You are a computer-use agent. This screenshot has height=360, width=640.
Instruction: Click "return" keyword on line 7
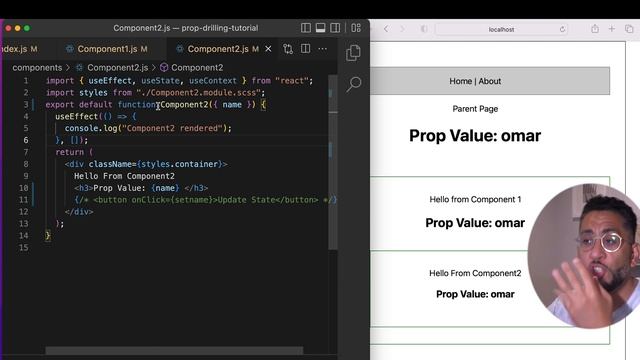pos(69,152)
